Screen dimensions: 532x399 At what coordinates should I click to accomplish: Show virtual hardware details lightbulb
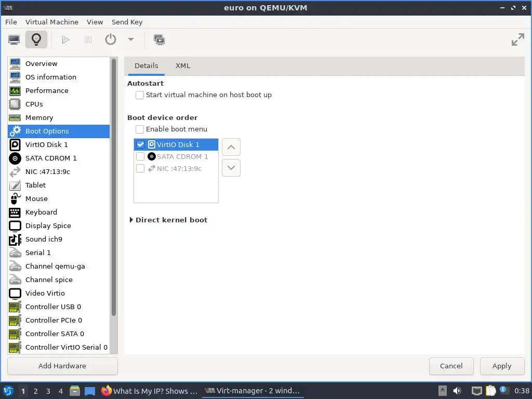[x=36, y=39]
